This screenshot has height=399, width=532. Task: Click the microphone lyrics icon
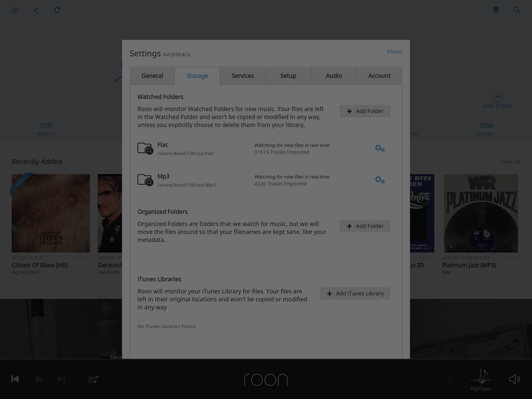pyautogui.click(x=450, y=379)
